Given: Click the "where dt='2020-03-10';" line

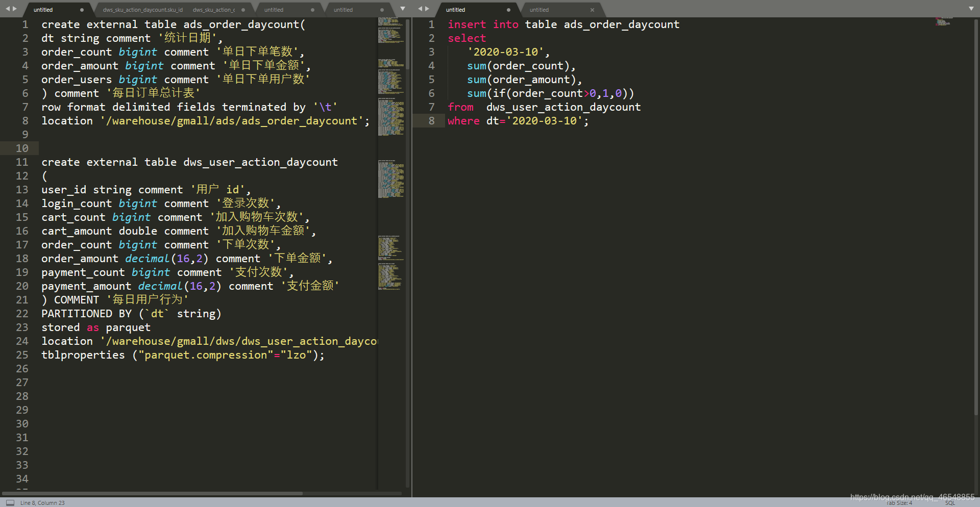Looking at the screenshot, I should pos(518,121).
